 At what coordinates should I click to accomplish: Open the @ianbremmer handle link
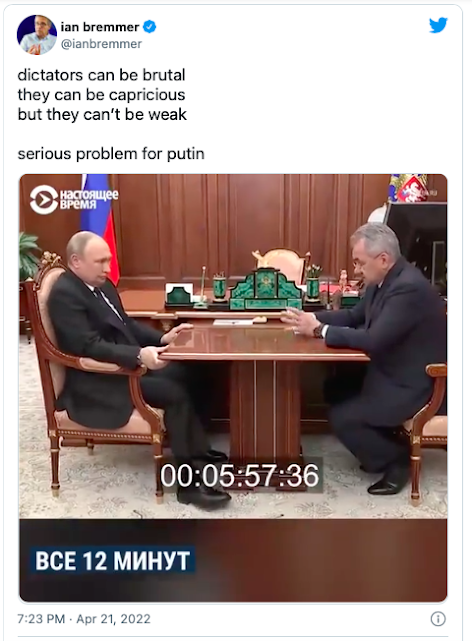pyautogui.click(x=101, y=44)
